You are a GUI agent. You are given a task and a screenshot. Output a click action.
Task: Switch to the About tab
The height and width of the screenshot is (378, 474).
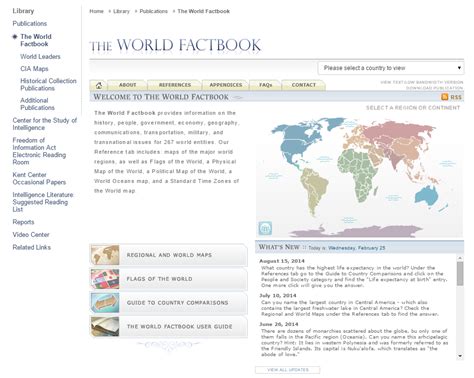[x=128, y=85]
